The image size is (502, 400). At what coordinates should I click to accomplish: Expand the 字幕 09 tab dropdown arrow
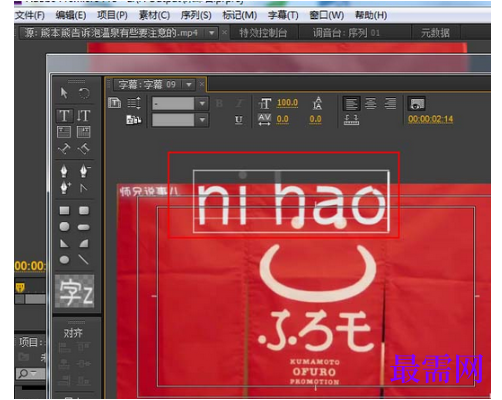click(189, 85)
